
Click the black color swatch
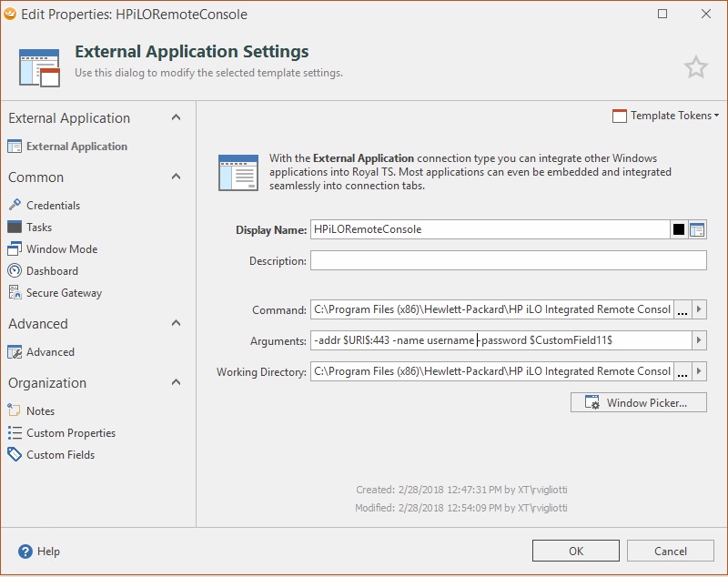679,229
